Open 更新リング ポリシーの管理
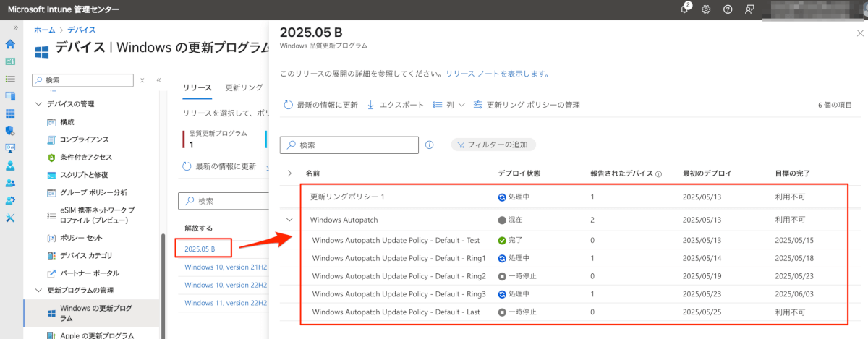Screen dimensions: 868x339 pos(527,105)
